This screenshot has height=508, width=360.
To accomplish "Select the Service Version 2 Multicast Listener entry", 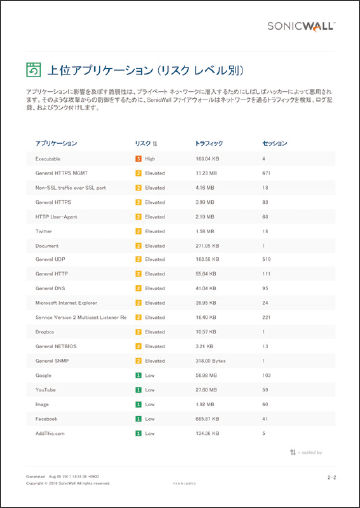I will click(x=81, y=317).
